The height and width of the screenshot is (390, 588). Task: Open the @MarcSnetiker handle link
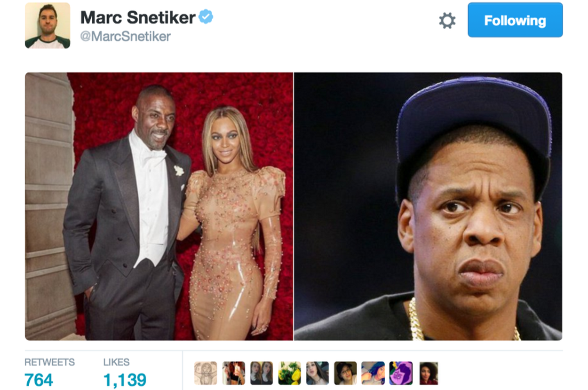[x=126, y=37]
